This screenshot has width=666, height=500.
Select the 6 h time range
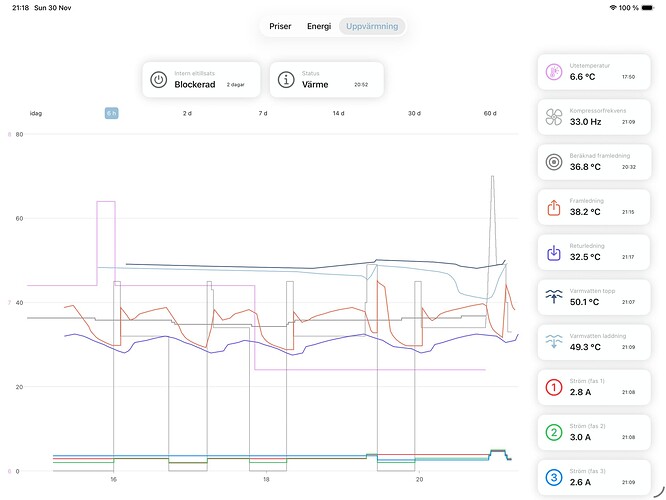pyautogui.click(x=112, y=113)
